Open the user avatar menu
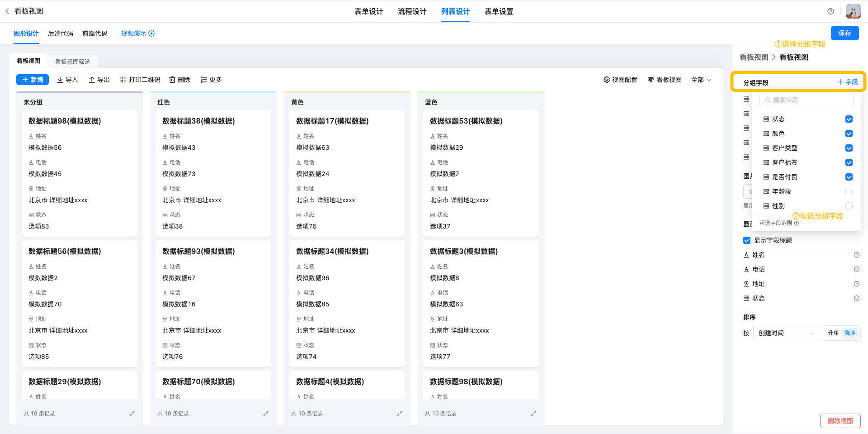 [x=853, y=11]
